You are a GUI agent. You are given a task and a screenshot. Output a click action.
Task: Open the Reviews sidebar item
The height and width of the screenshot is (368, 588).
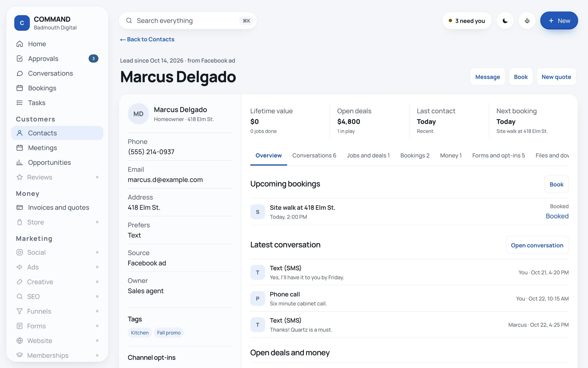click(57, 177)
